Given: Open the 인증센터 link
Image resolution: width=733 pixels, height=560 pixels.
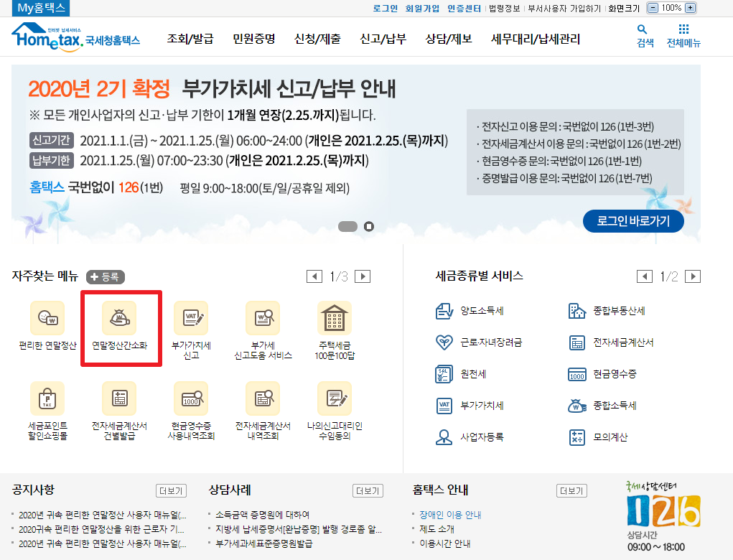Looking at the screenshot, I should (464, 9).
